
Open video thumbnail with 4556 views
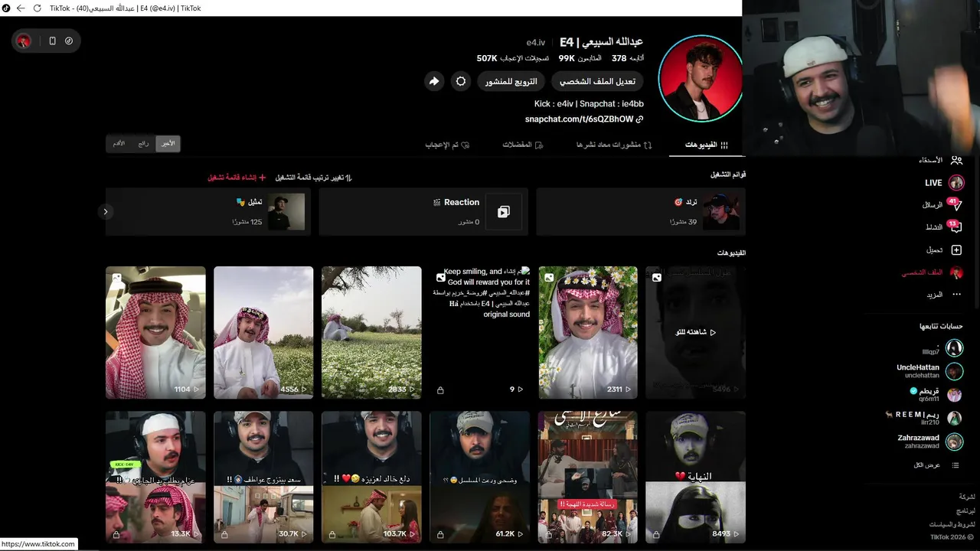[263, 332]
